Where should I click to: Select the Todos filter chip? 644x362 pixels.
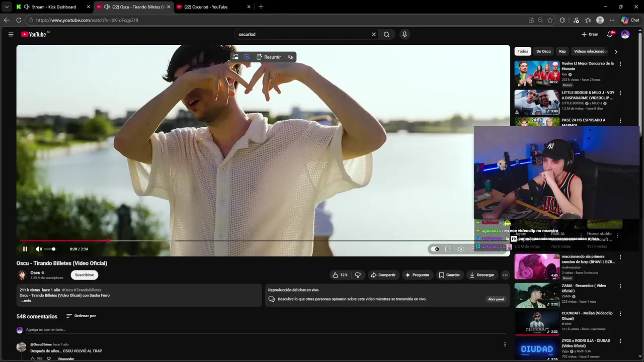523,51
